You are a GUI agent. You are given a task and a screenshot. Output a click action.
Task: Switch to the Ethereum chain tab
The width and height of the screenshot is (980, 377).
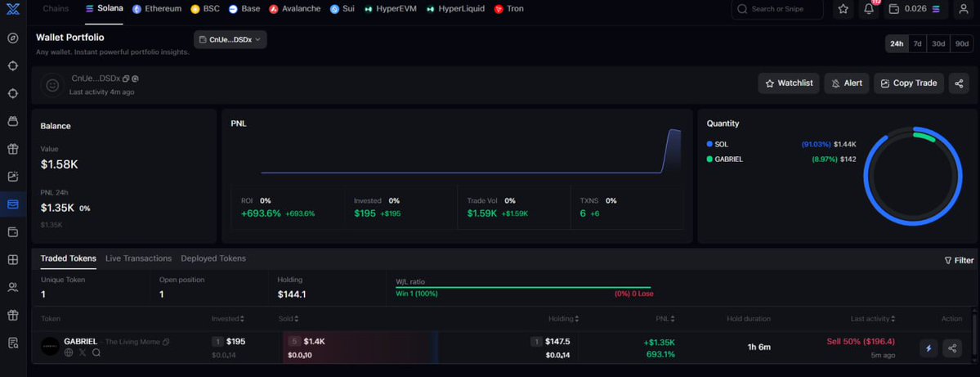click(x=157, y=9)
